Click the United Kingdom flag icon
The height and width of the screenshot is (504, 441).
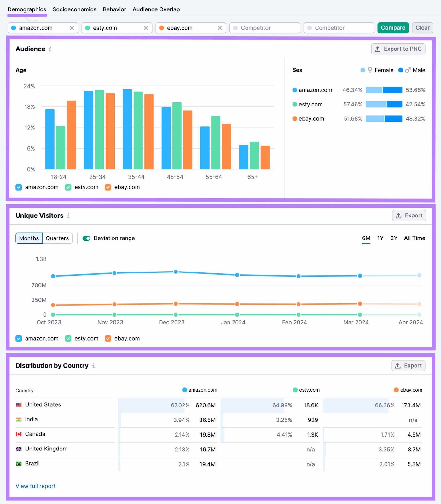pos(19,449)
